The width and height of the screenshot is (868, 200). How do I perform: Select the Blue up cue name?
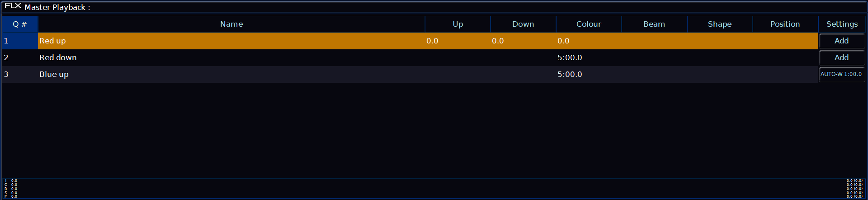[x=231, y=74]
